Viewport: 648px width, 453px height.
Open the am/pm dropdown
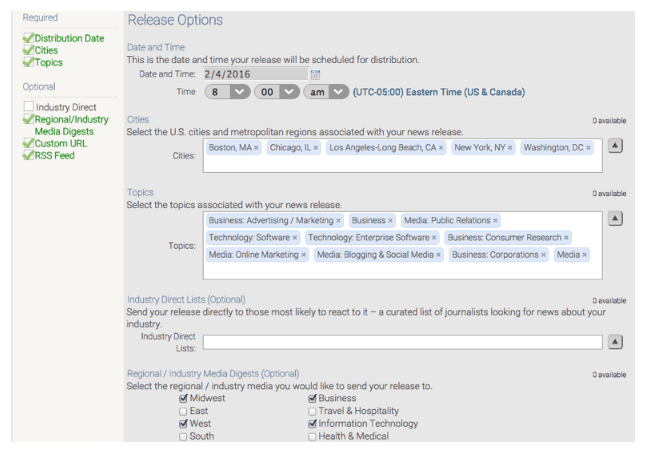[325, 92]
